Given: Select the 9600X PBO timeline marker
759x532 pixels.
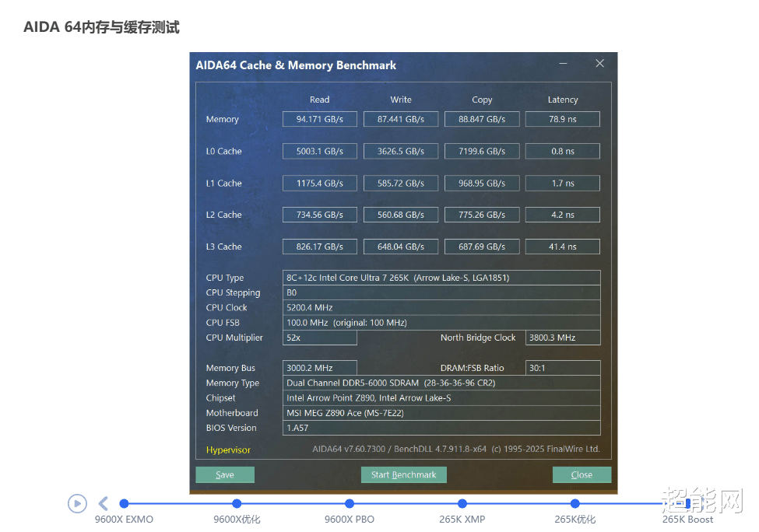Looking at the screenshot, I should (x=350, y=503).
